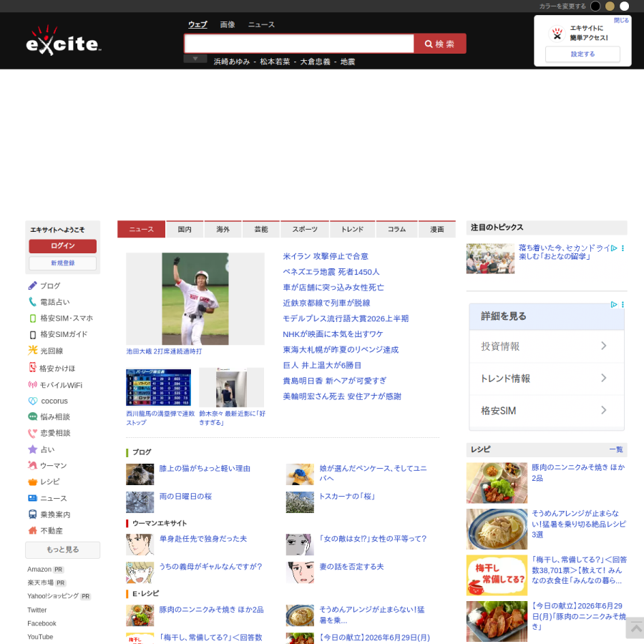
Task: Click the cocorus heart icon
Action: coord(33,401)
